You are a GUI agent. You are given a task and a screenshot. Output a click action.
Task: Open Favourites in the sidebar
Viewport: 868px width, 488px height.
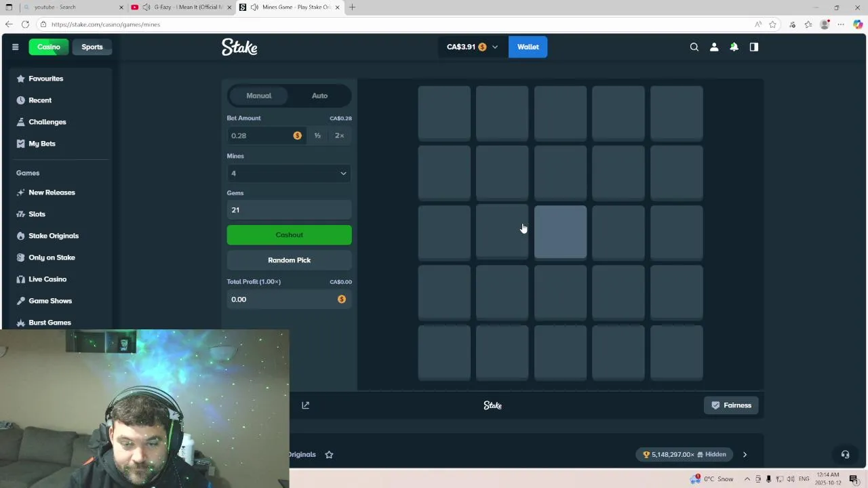pyautogui.click(x=45, y=79)
